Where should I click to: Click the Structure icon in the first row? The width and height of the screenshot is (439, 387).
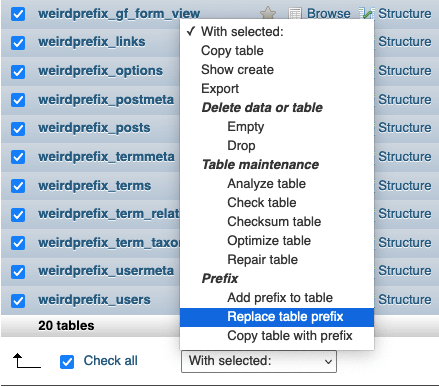367,13
